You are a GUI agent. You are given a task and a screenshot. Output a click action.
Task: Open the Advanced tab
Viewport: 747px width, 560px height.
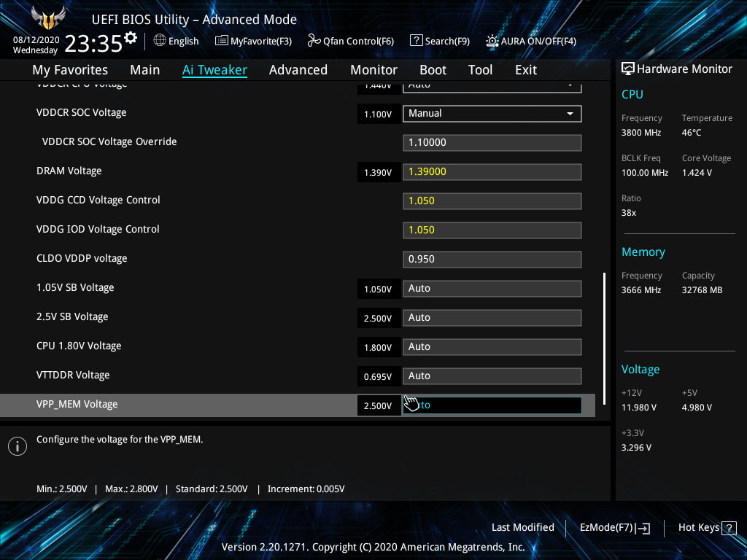tap(298, 70)
